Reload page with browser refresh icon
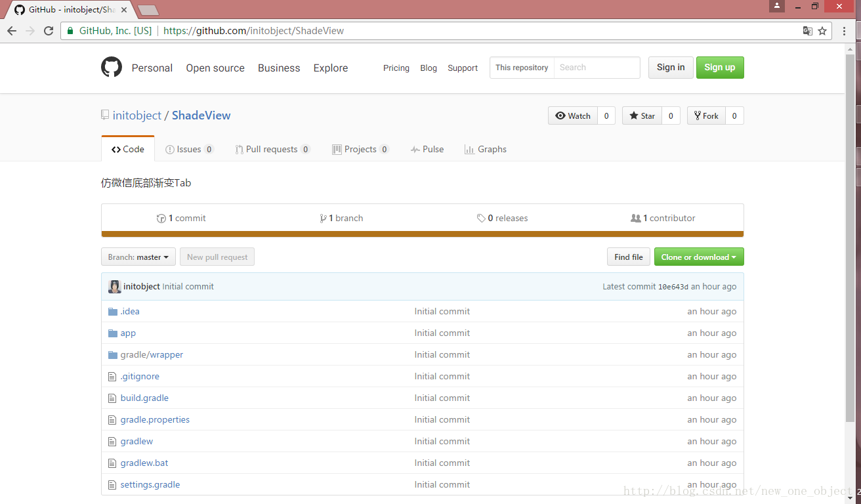 49,31
